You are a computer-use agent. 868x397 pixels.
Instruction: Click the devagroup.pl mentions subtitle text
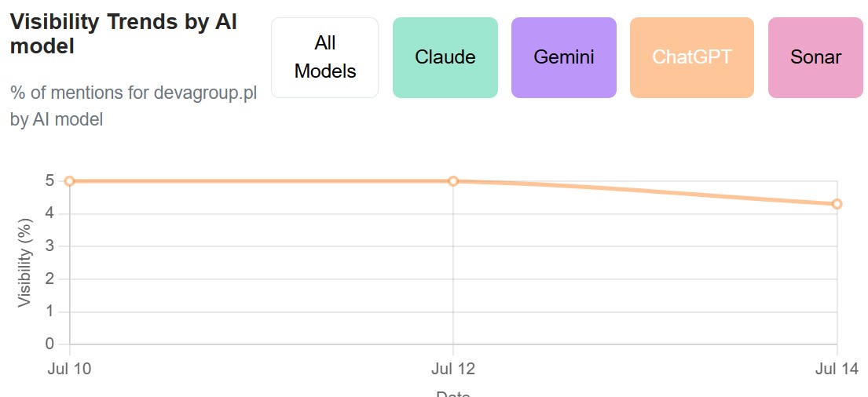point(134,106)
